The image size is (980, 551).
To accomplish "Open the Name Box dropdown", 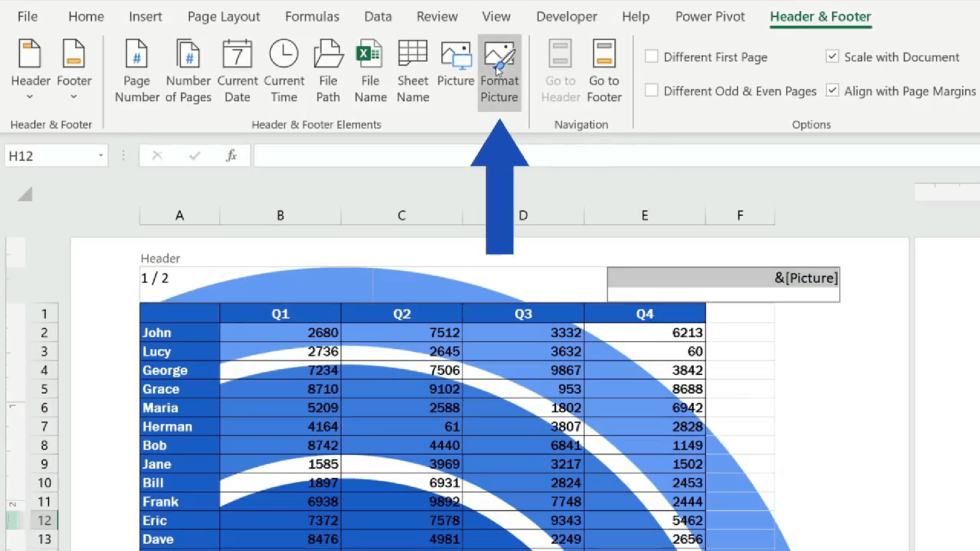I will click(x=100, y=155).
